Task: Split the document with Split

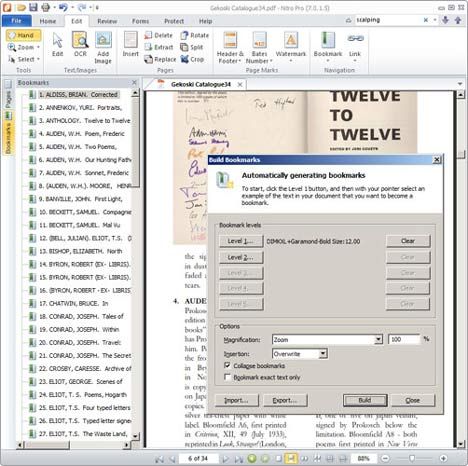Action: [x=192, y=47]
